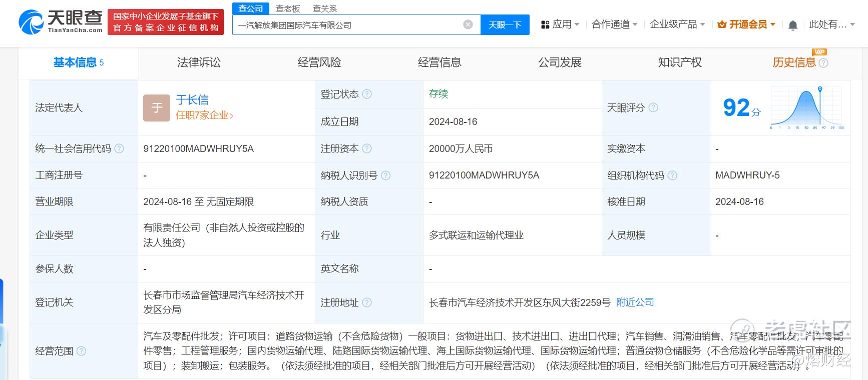Click help icon beside 天眼评分
868x380 pixels.
[x=653, y=107]
